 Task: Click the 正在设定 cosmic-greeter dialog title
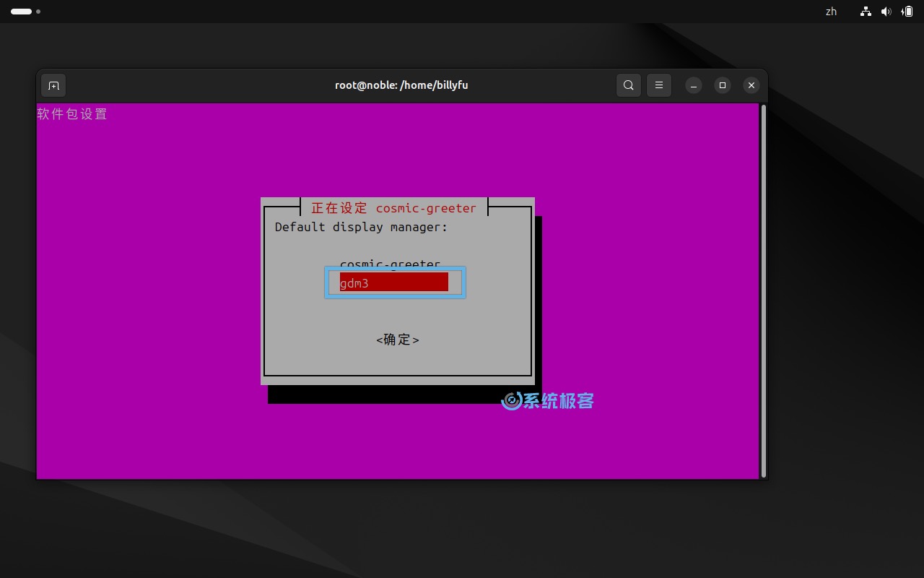pos(393,208)
